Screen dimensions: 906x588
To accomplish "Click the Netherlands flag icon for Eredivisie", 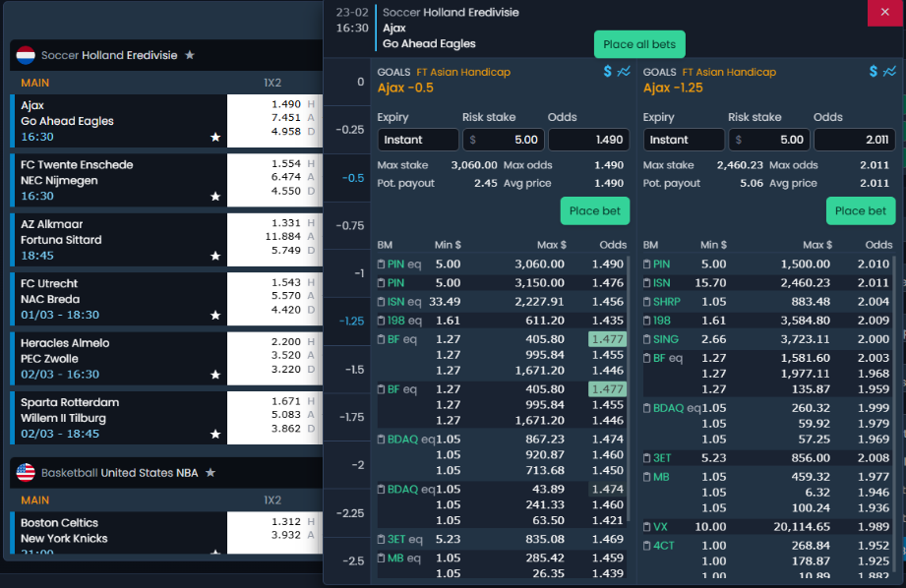I will point(26,56).
